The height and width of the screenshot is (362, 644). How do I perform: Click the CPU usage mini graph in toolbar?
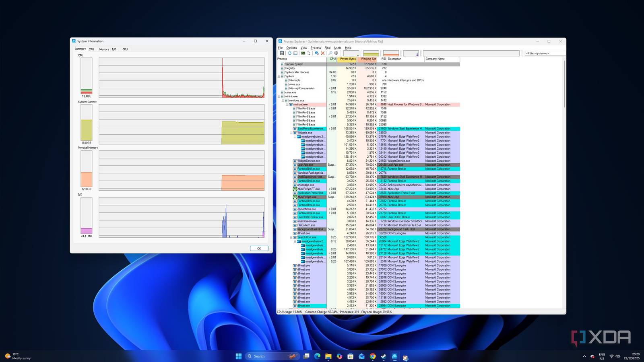pos(351,53)
